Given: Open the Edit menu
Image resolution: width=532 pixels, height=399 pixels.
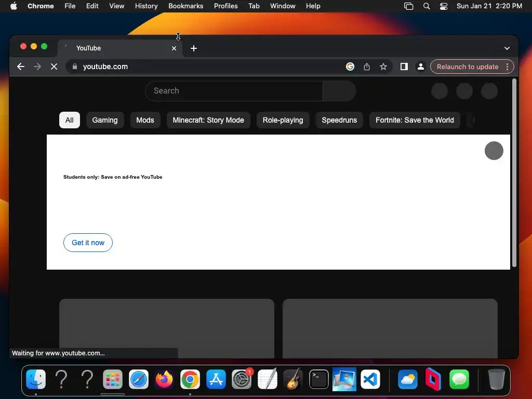Looking at the screenshot, I should [92, 6].
